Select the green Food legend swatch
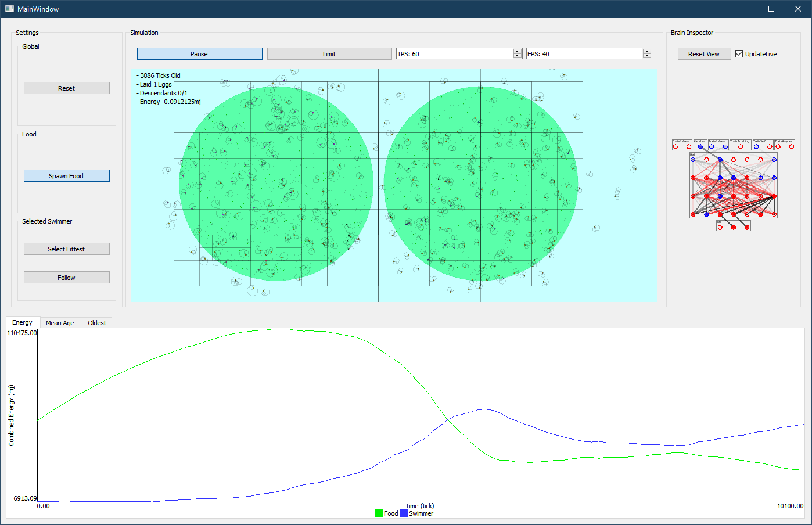Image resolution: width=812 pixels, height=525 pixels. [x=379, y=513]
